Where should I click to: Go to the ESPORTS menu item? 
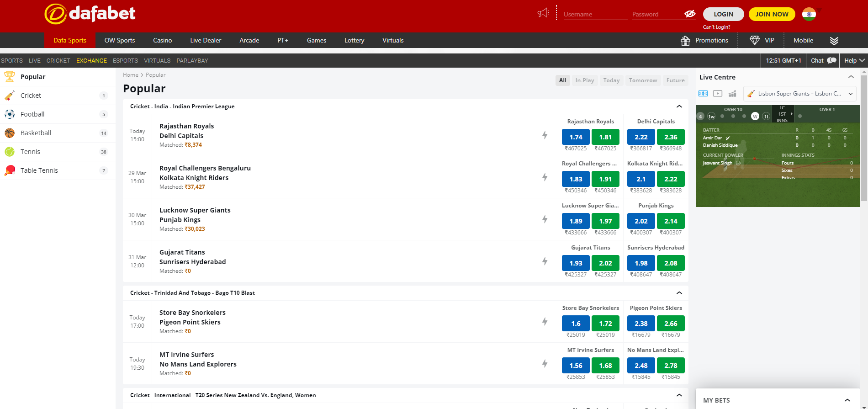click(125, 60)
